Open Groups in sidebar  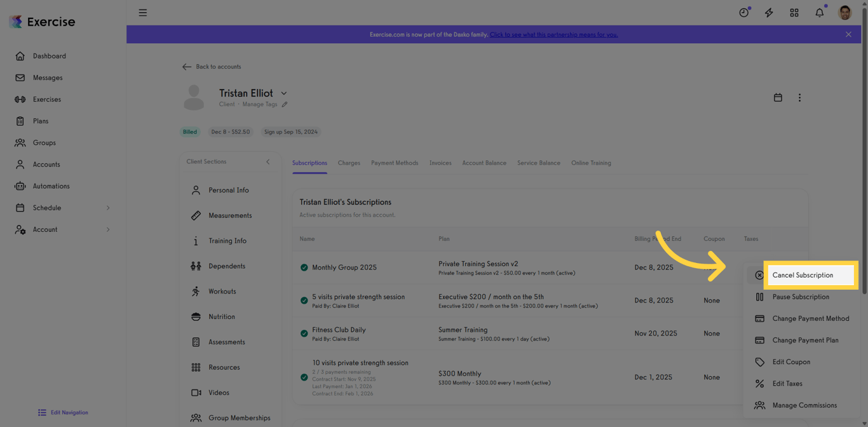(44, 143)
